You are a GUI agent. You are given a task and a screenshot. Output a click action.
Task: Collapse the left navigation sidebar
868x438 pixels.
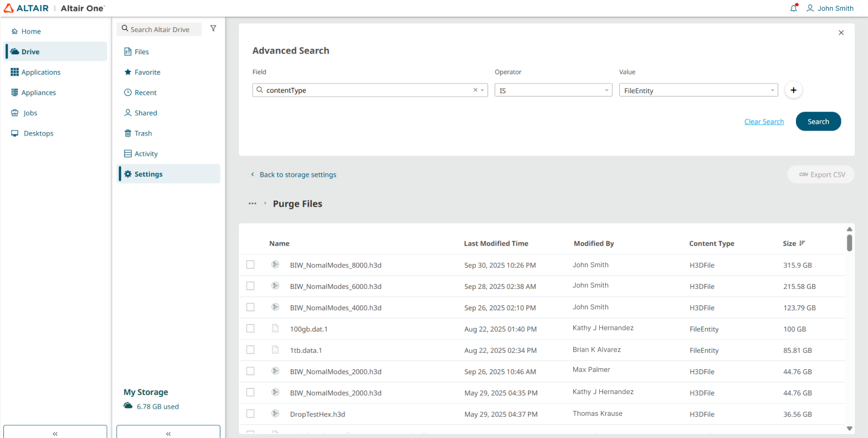[x=55, y=433]
